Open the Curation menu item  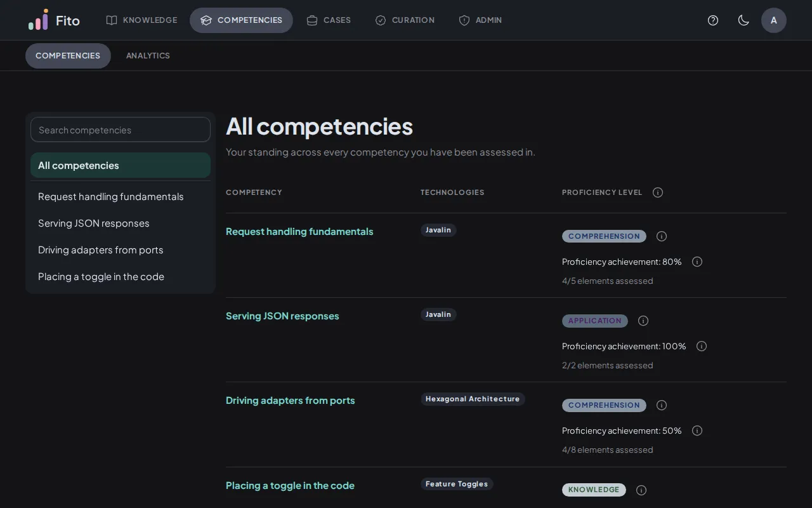(x=405, y=20)
